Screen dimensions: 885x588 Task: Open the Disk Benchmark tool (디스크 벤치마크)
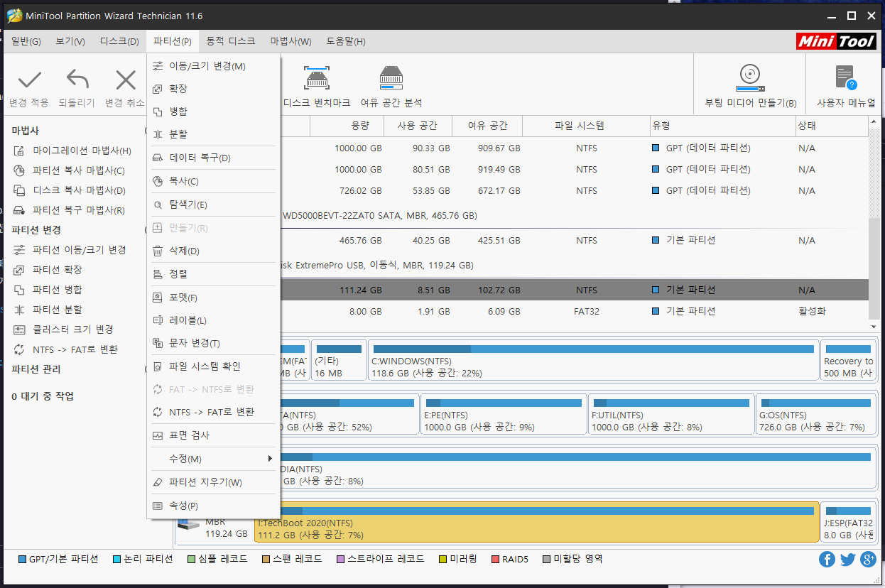tap(316, 88)
